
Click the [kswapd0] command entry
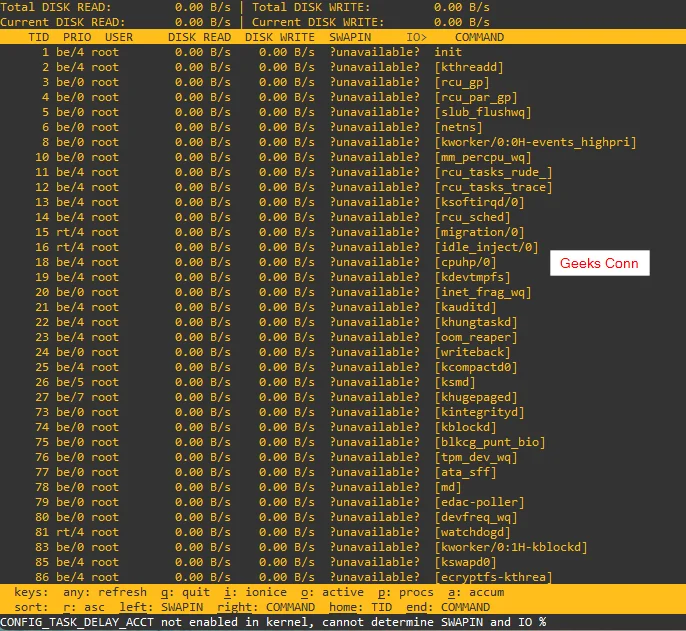[466, 562]
